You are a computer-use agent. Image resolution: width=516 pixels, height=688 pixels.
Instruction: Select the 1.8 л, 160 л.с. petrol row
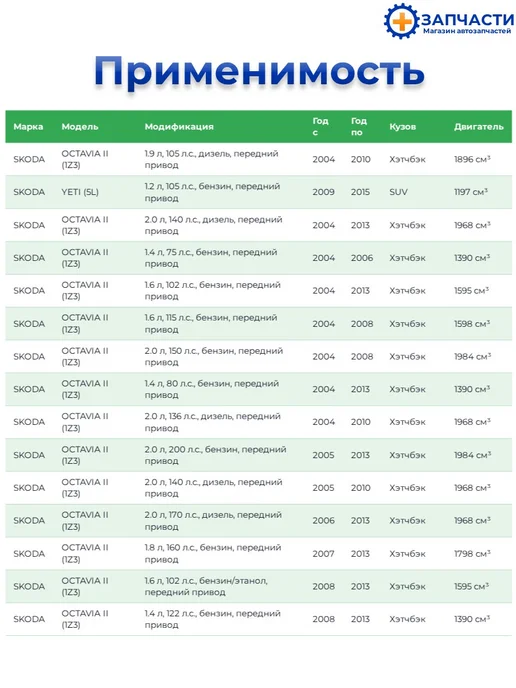click(258, 553)
